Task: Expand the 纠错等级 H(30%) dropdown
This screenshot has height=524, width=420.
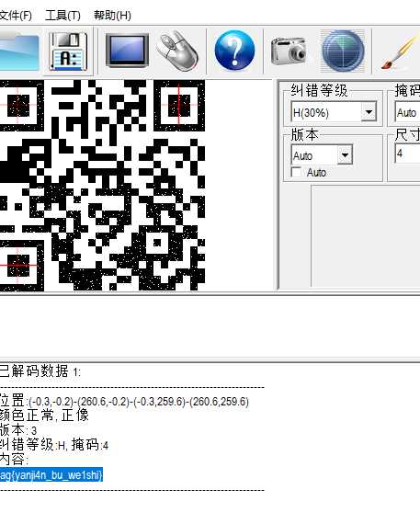Action: click(369, 112)
